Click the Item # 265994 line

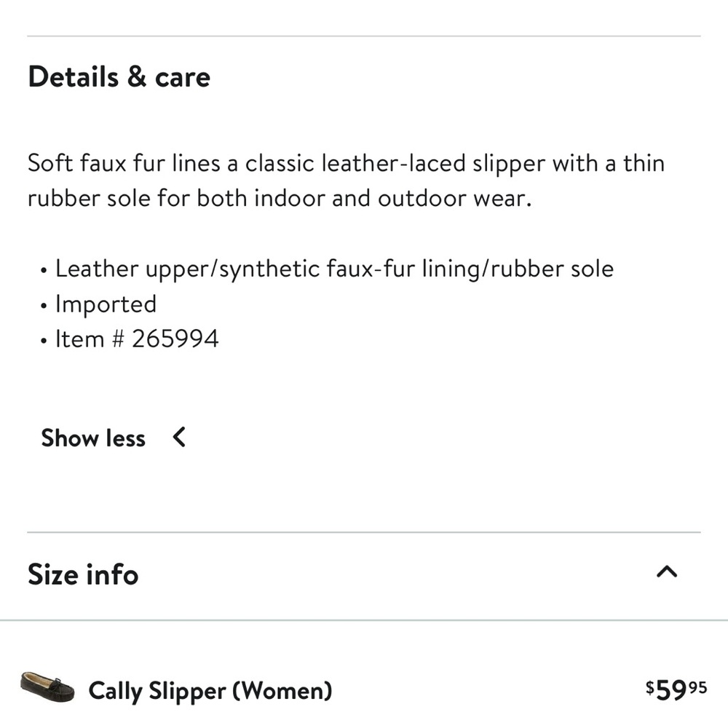(x=137, y=339)
